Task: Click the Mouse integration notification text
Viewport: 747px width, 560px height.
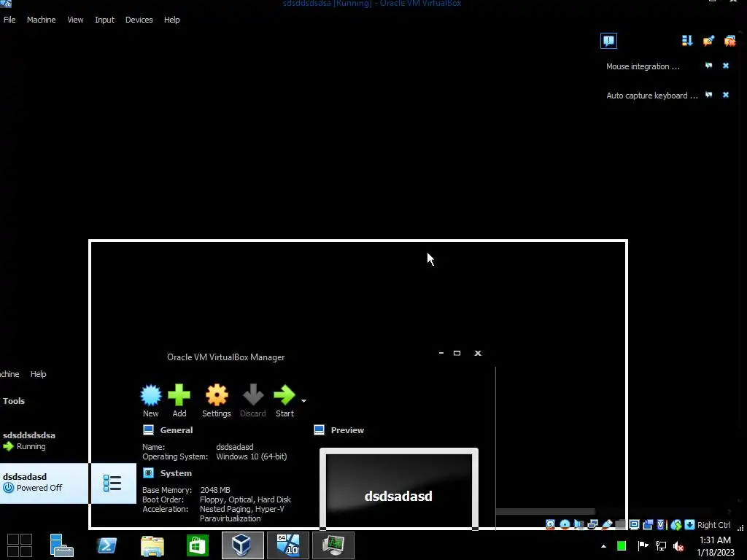Action: [x=643, y=66]
